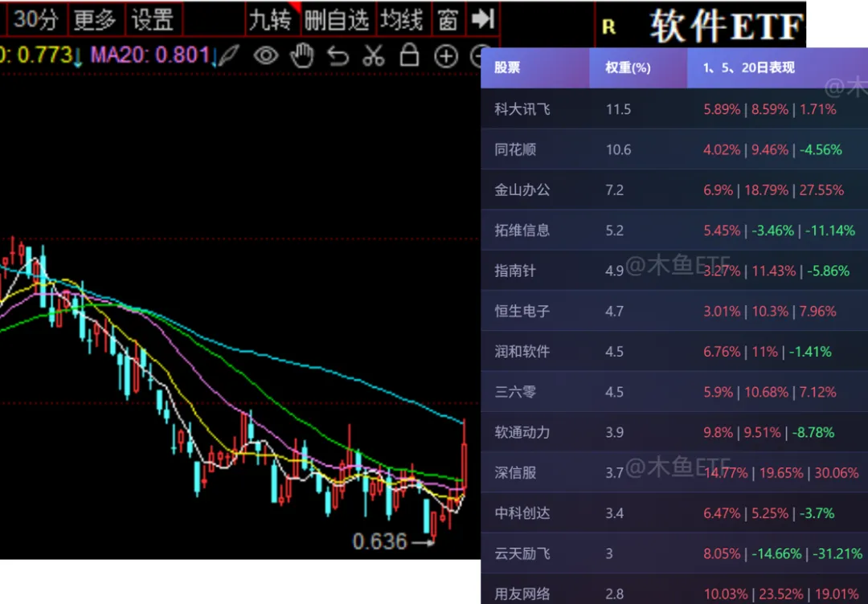Open the 更多 timeframe menu
Screen dimensions: 868x604
click(96, 19)
